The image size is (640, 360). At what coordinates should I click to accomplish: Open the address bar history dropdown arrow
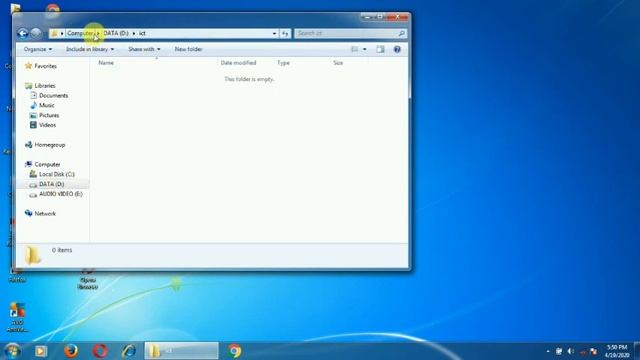coord(274,33)
